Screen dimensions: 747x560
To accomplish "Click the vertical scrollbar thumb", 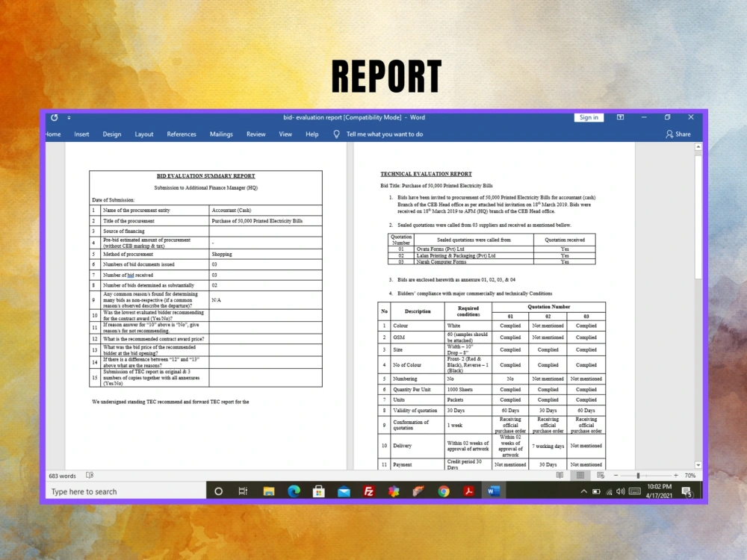I will point(698,217).
